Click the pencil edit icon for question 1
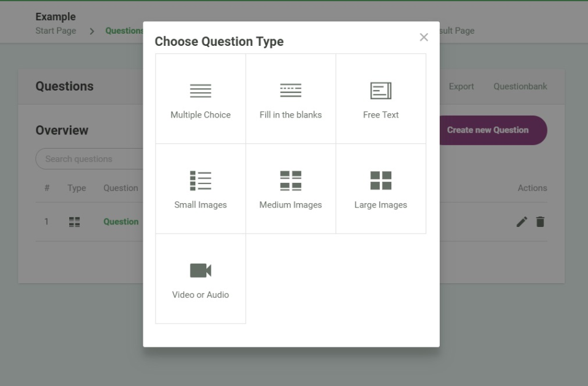588x386 pixels. point(522,222)
